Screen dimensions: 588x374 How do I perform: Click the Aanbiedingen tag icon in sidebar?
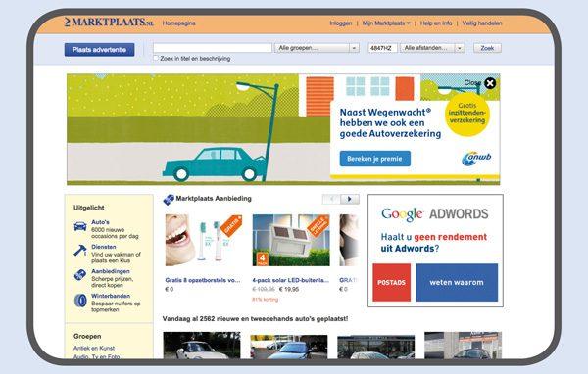(x=80, y=275)
